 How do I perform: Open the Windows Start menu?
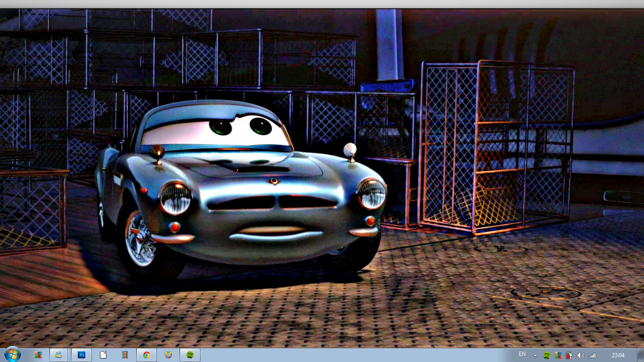[12, 354]
